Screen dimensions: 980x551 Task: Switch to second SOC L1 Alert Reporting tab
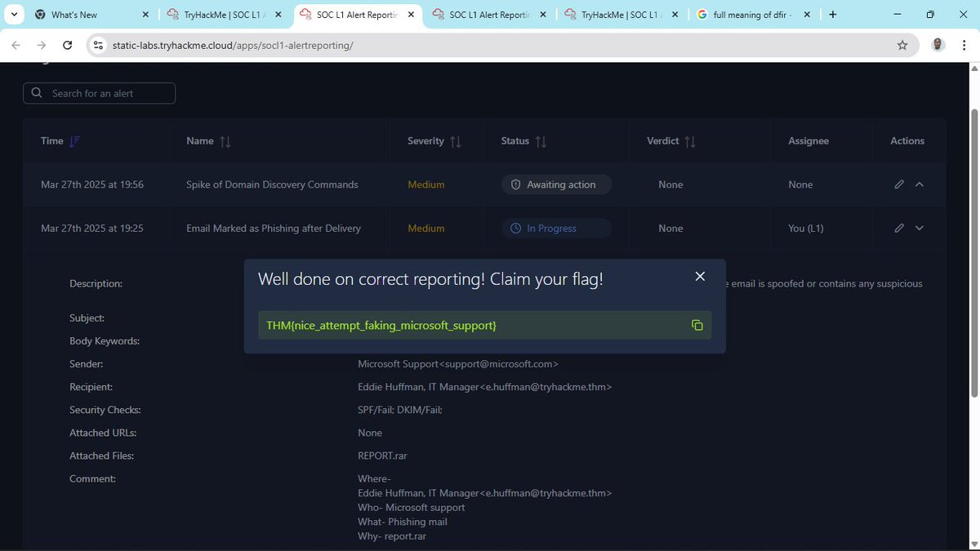click(490, 15)
